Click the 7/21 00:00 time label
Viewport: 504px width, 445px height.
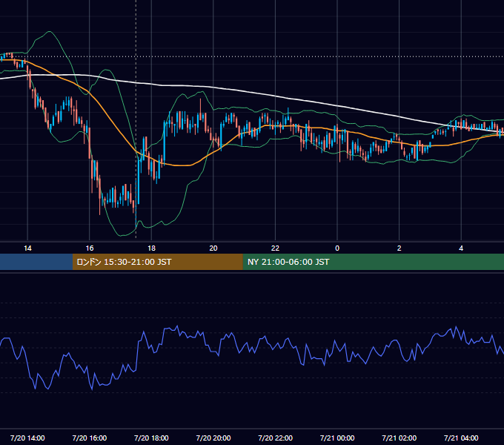point(337,438)
